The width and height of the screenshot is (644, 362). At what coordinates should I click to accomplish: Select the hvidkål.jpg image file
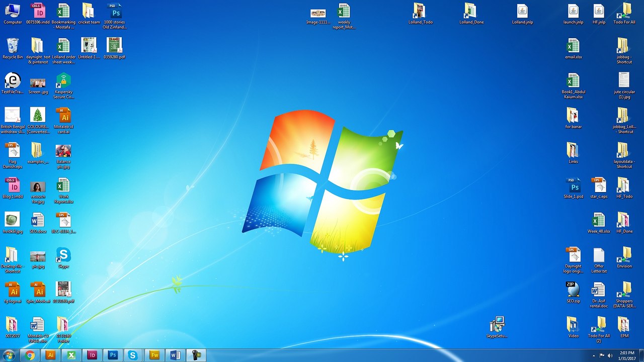pyautogui.click(x=13, y=223)
